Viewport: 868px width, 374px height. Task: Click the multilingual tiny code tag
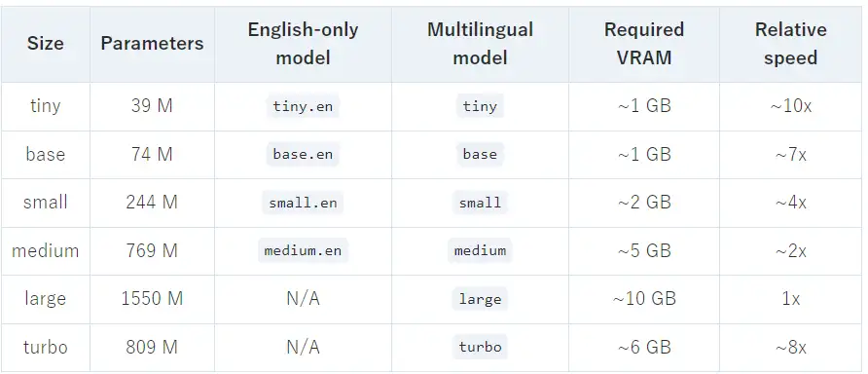pos(480,106)
